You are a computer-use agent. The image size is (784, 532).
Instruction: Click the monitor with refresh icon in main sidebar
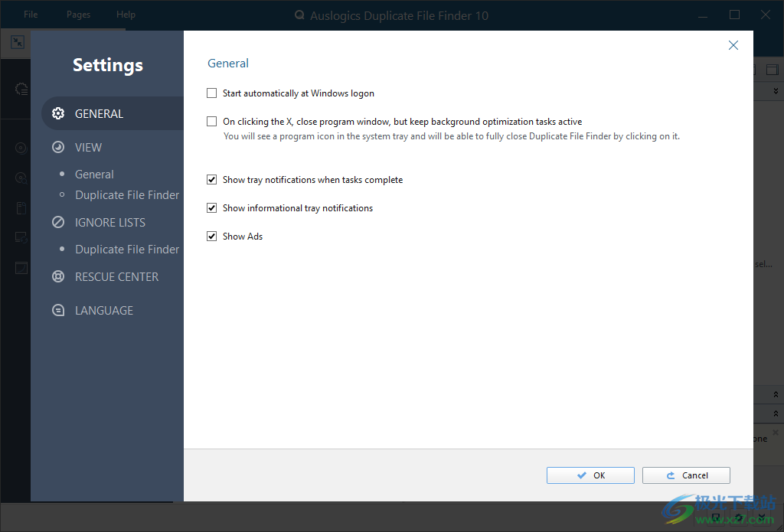point(21,237)
